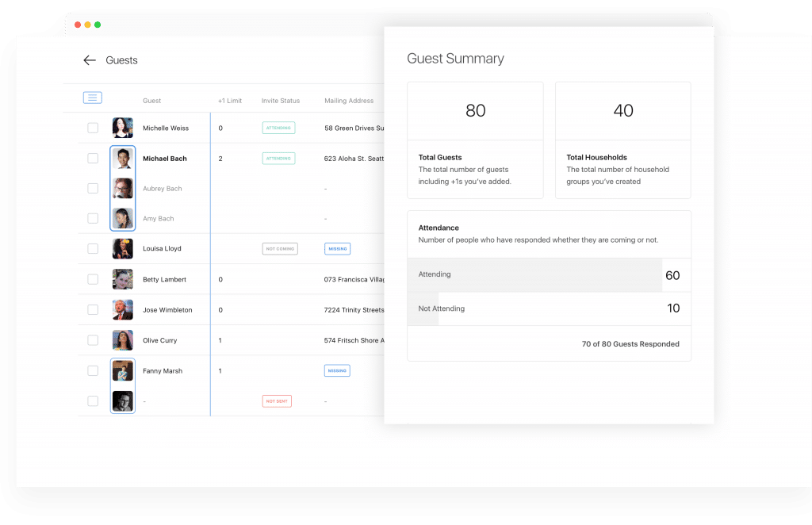Click Michael Bach's avatar photo
The image size is (812, 525).
point(122,159)
